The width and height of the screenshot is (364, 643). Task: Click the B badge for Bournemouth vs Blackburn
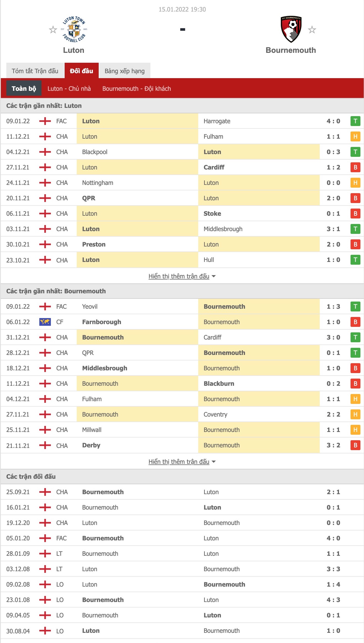tap(355, 384)
